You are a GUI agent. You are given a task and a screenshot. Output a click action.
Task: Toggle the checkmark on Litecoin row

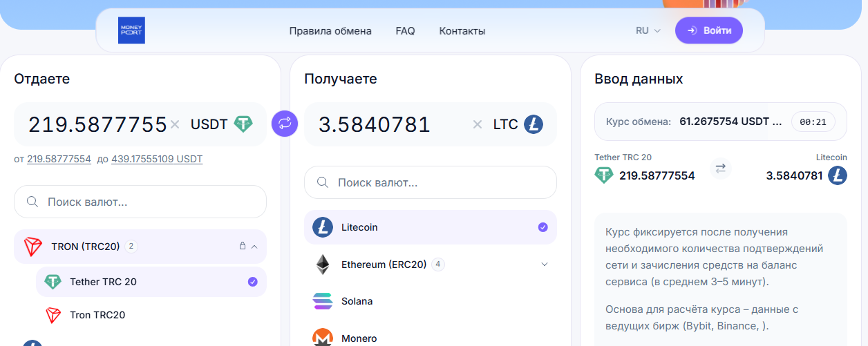tap(542, 227)
